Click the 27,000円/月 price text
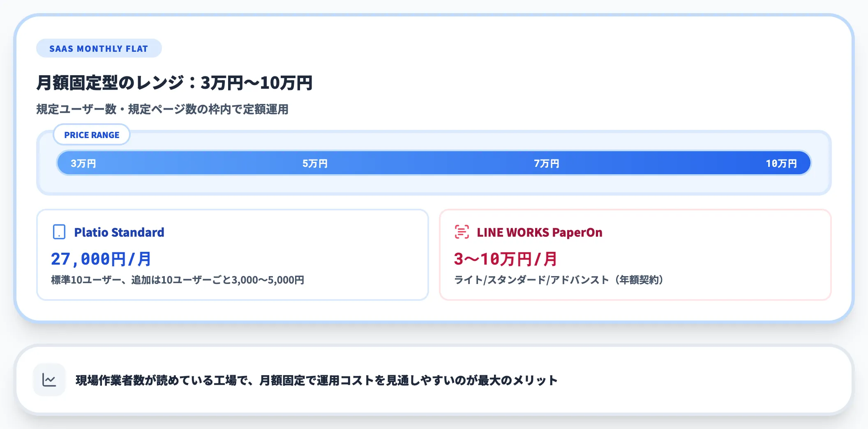Viewport: 868px width, 429px height. tap(101, 259)
